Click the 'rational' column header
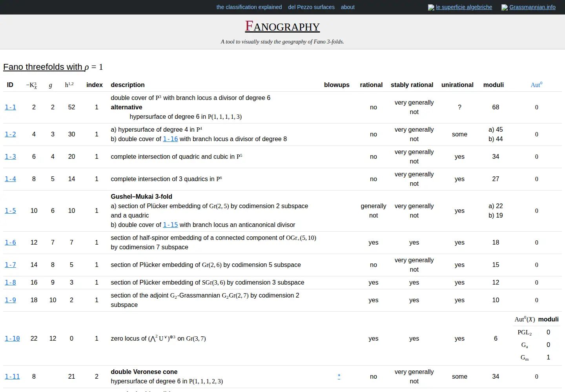565x392 pixels. point(371,85)
